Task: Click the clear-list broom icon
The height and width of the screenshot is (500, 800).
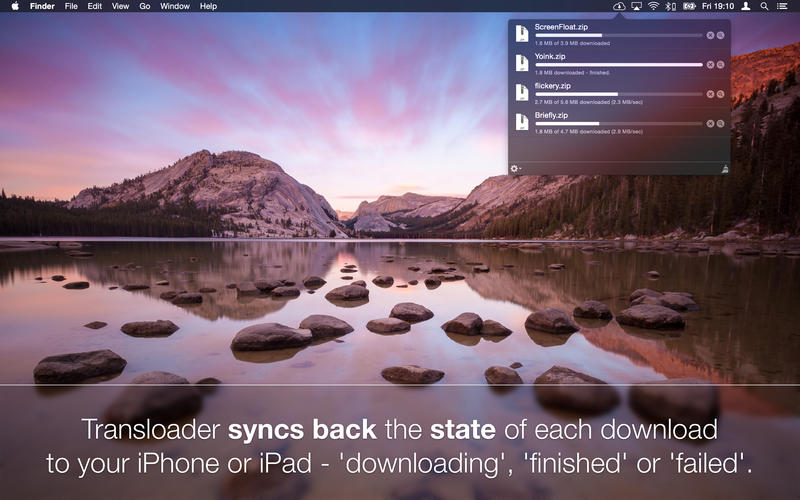Action: click(723, 168)
